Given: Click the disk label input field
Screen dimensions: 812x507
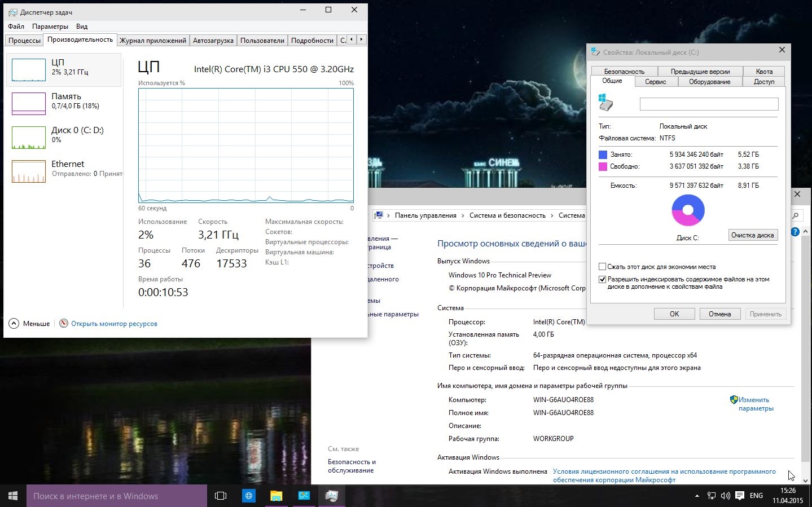Looking at the screenshot, I should coord(709,104).
